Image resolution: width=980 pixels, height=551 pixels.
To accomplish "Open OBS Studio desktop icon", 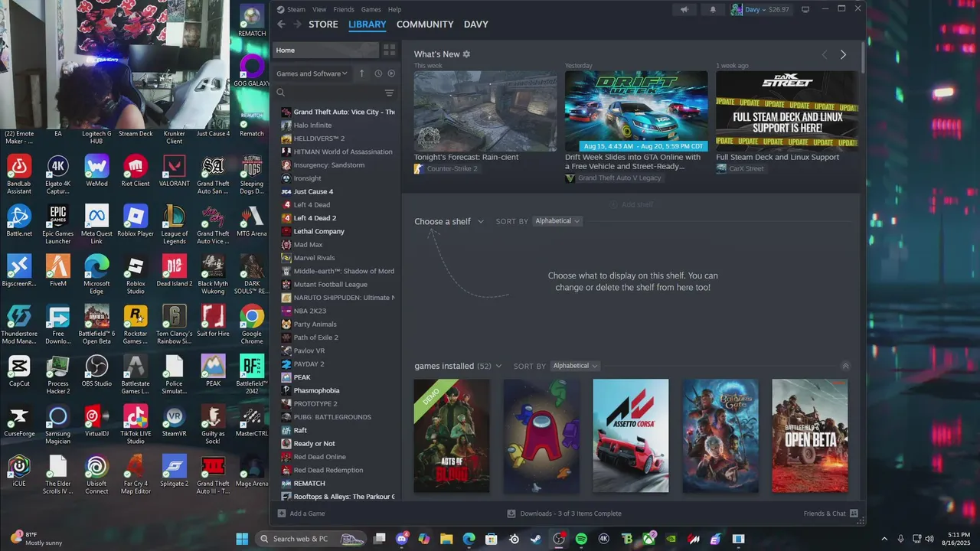I will 96,372.
